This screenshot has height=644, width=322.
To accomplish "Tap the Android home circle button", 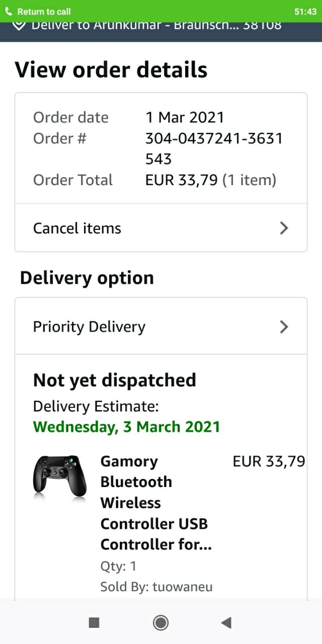I will click(160, 623).
